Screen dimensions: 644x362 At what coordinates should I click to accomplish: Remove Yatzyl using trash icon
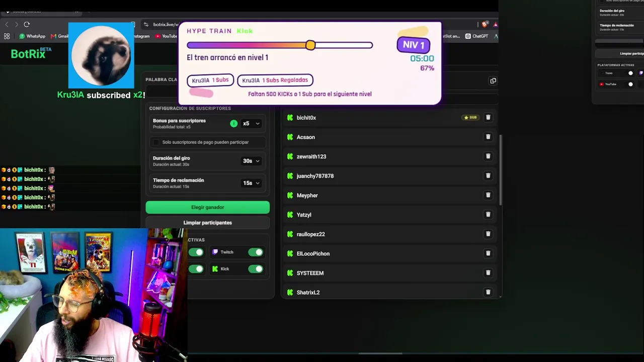pyautogui.click(x=488, y=215)
